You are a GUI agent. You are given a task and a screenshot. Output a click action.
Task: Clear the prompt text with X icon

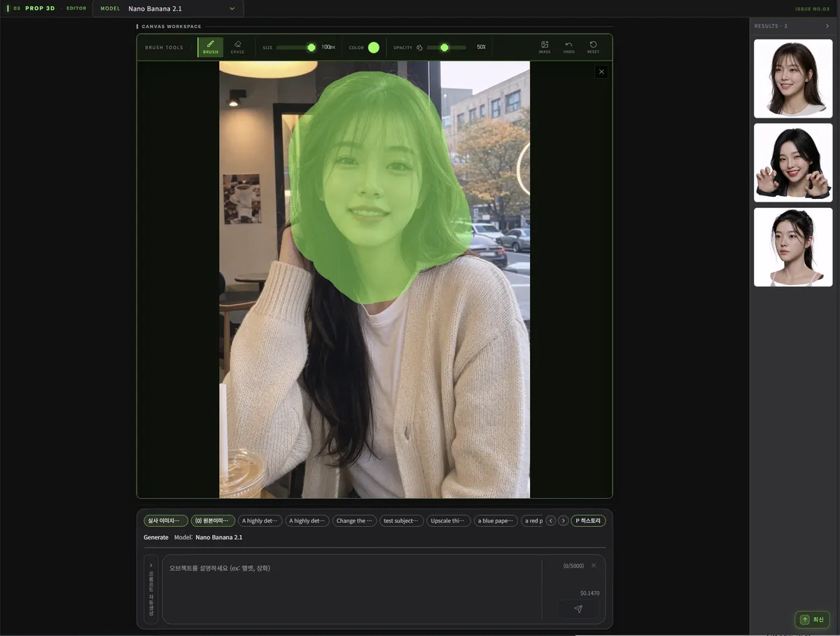pyautogui.click(x=594, y=565)
